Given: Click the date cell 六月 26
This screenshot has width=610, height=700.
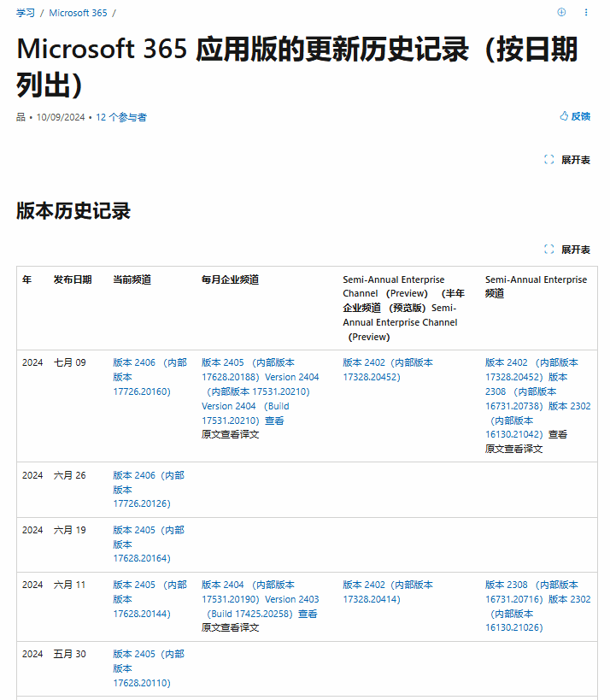Looking at the screenshot, I should coord(69,475).
